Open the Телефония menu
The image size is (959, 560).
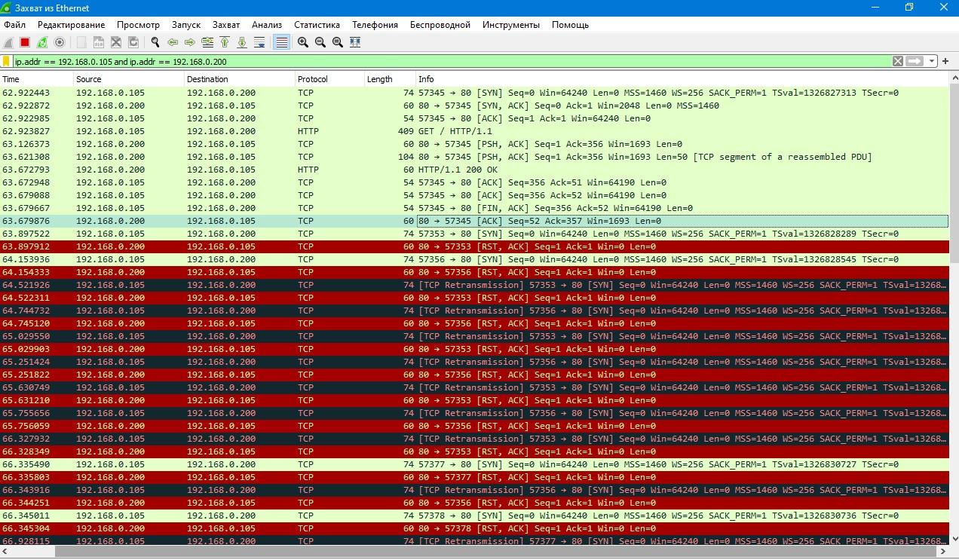(375, 25)
